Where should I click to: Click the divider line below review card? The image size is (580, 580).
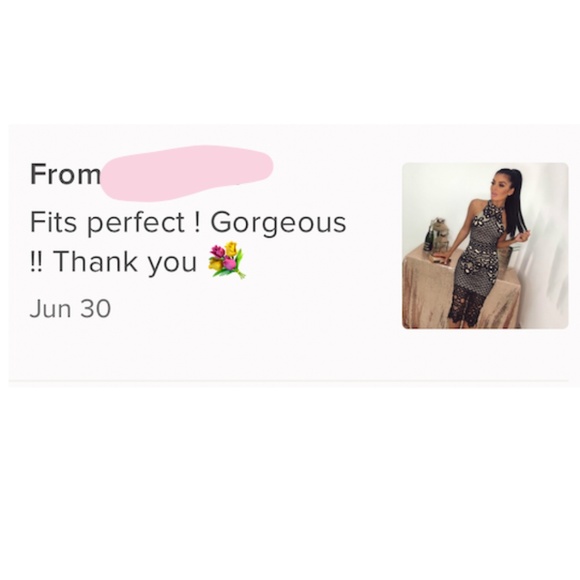point(289,380)
